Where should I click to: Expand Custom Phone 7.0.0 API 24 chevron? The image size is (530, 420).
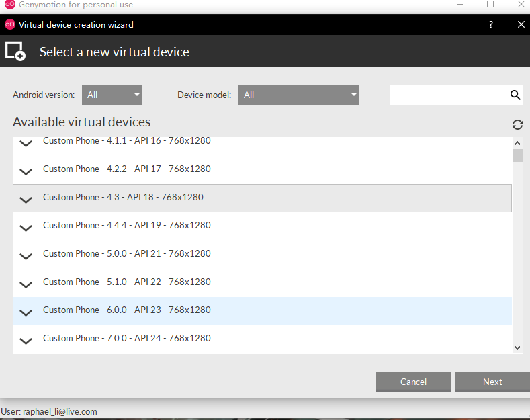(26, 341)
